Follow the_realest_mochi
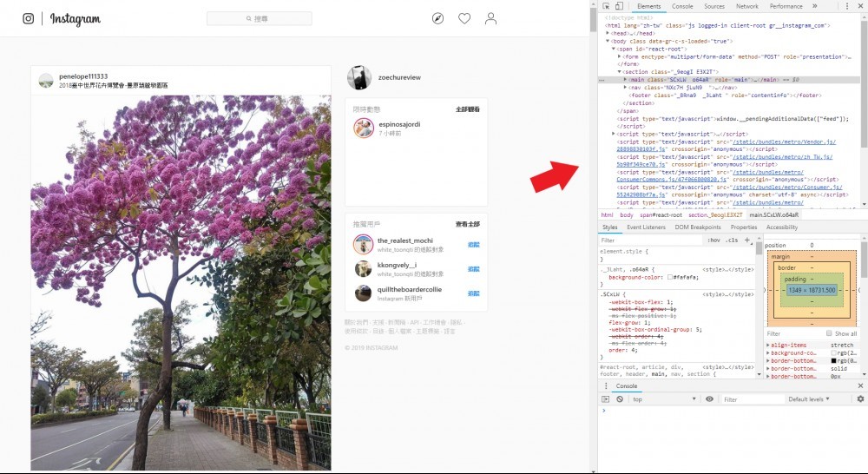This screenshot has height=474, width=868. (x=473, y=244)
